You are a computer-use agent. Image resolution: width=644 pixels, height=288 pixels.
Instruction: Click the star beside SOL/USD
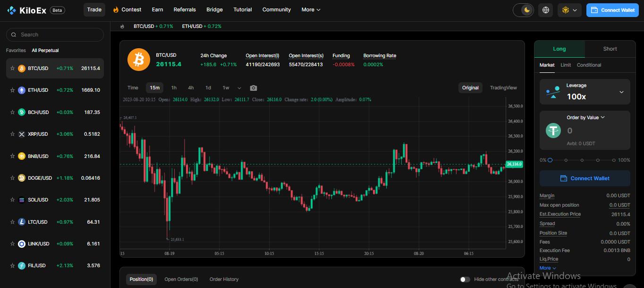pos(12,200)
